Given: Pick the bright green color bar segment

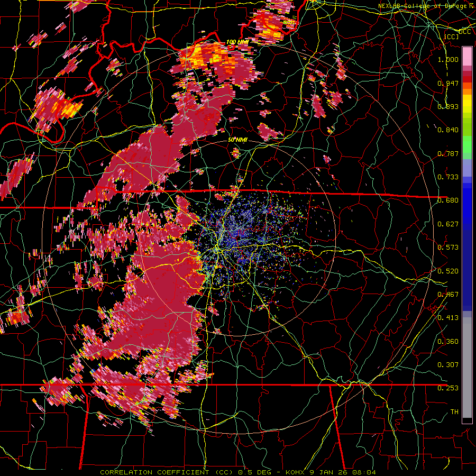Looking at the screenshot, I should (467, 144).
